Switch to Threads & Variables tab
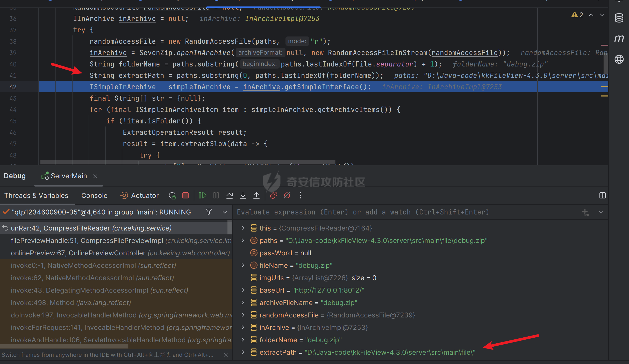 (x=36, y=196)
